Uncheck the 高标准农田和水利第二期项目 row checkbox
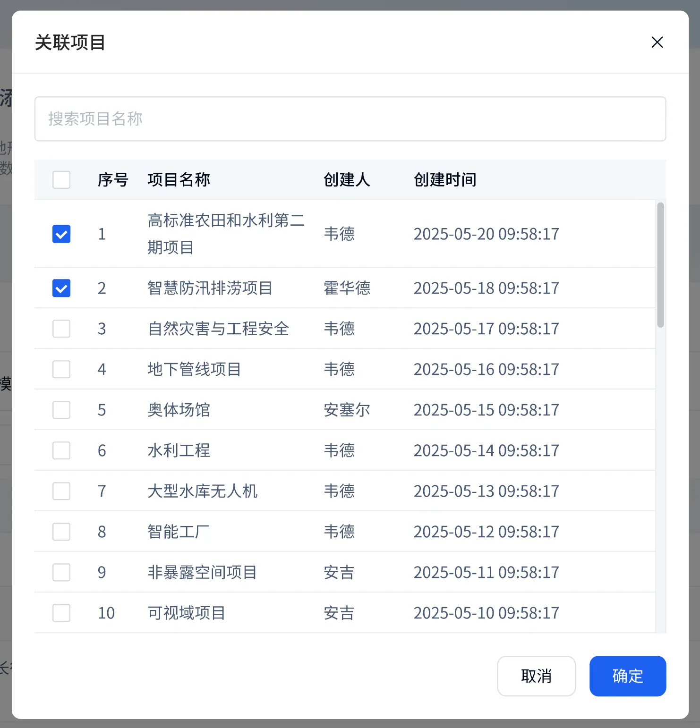This screenshot has height=728, width=700. (61, 234)
